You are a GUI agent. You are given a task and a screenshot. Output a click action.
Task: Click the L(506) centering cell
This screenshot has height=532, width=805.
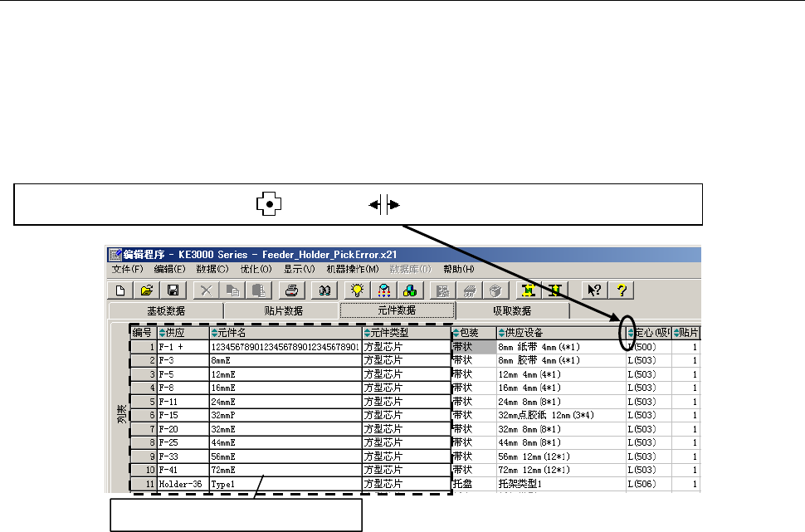tap(649, 484)
